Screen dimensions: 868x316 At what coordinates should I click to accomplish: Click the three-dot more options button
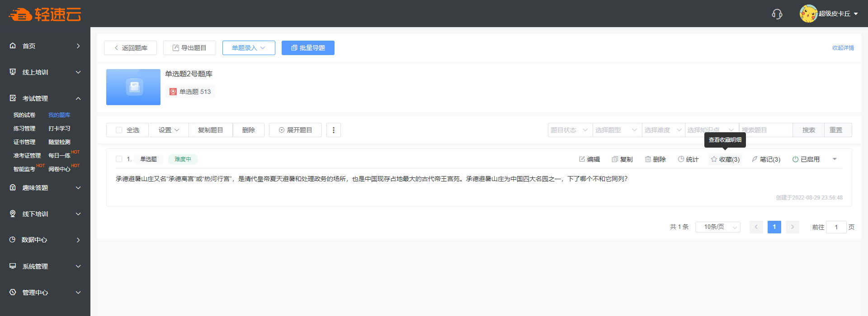pos(334,130)
